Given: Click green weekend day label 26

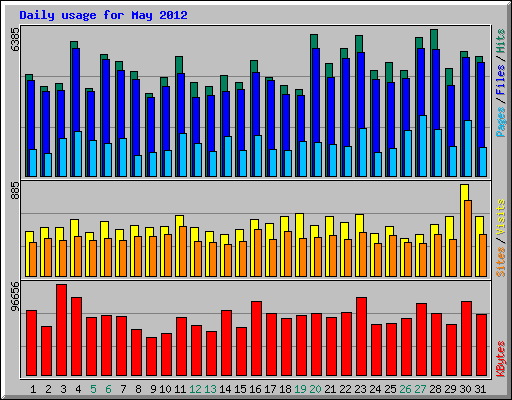Looking at the screenshot, I should [x=405, y=389].
